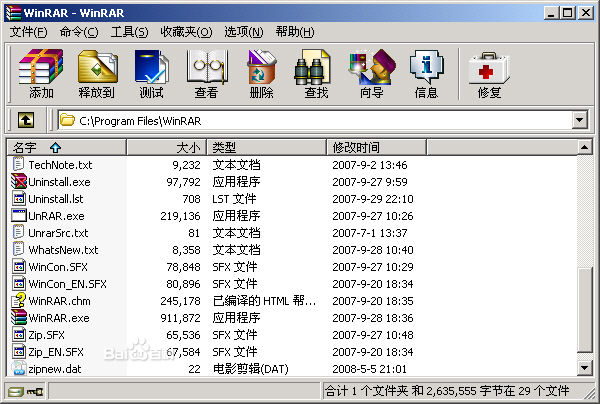Open the 收藏夹(O) menu
600x404 pixels.
[x=186, y=32]
